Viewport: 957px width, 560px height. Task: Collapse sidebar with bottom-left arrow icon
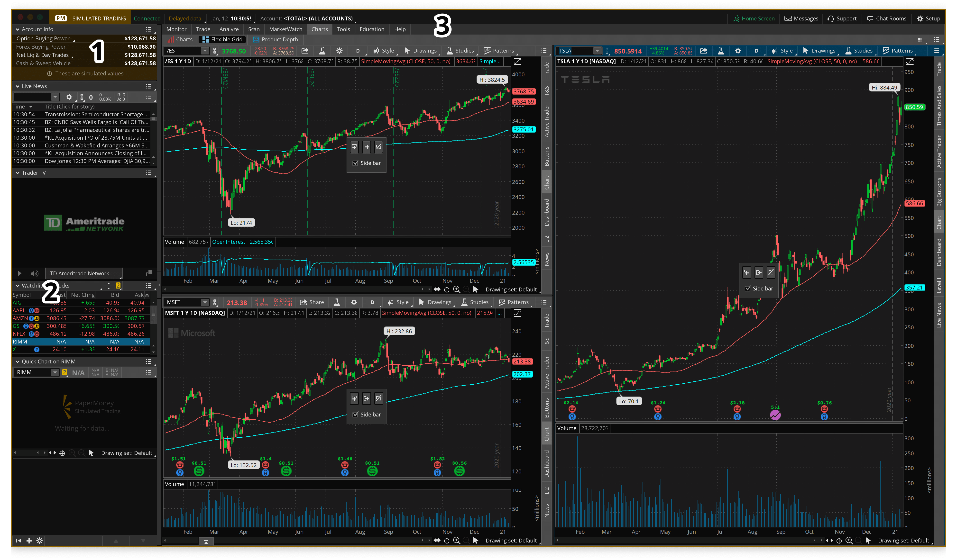pyautogui.click(x=18, y=541)
